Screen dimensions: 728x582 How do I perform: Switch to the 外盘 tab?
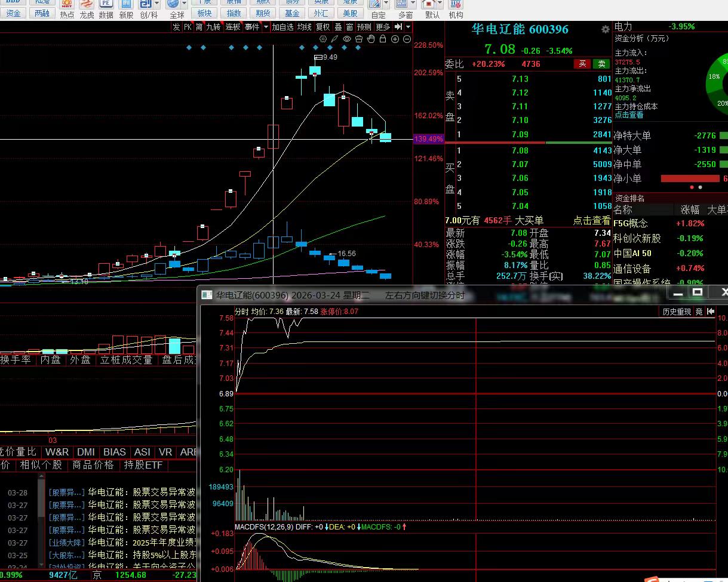[80, 359]
